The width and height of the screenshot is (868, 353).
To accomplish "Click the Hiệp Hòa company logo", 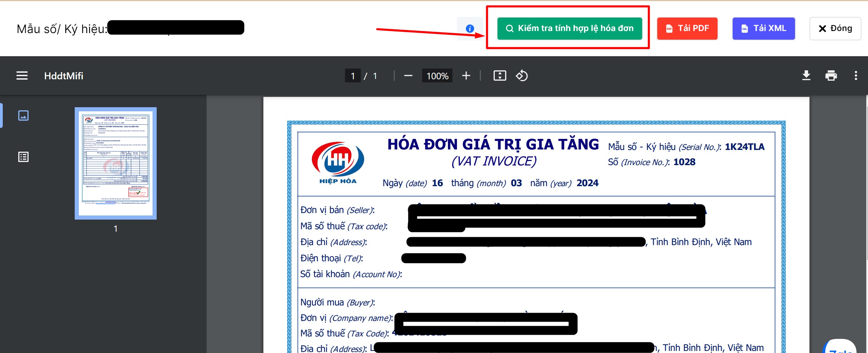I will pyautogui.click(x=338, y=162).
